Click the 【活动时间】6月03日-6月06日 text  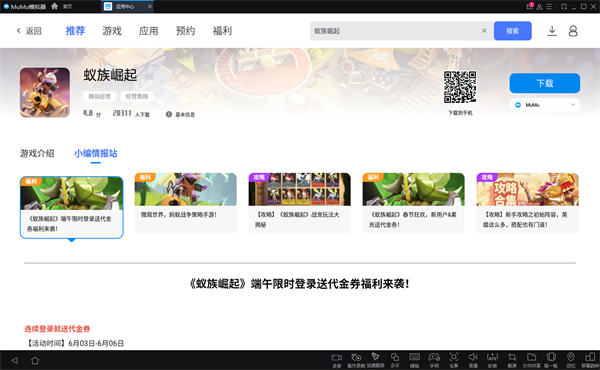75,343
